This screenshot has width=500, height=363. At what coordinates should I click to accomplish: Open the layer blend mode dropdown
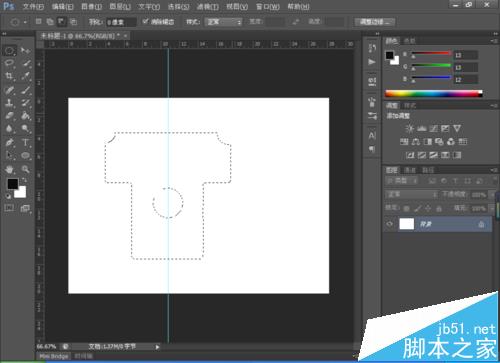click(412, 194)
